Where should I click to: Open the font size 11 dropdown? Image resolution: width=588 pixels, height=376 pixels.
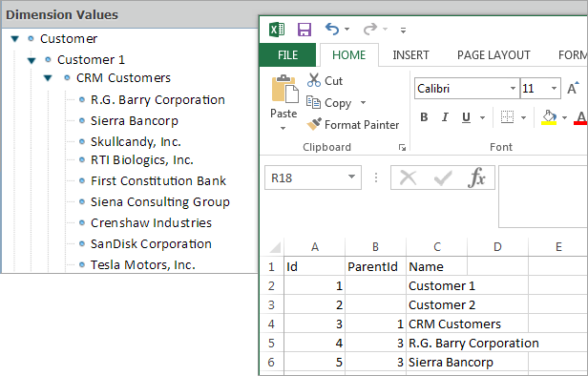pos(554,89)
